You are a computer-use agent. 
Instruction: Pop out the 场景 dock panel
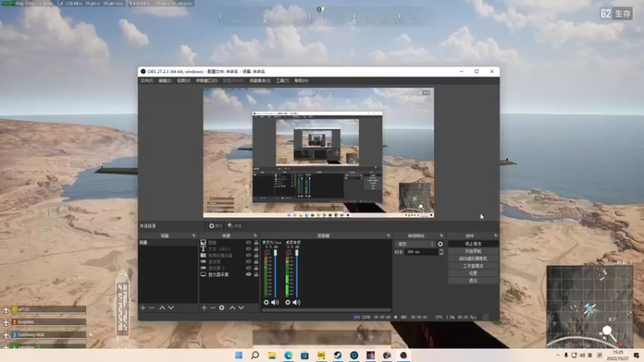(x=194, y=236)
